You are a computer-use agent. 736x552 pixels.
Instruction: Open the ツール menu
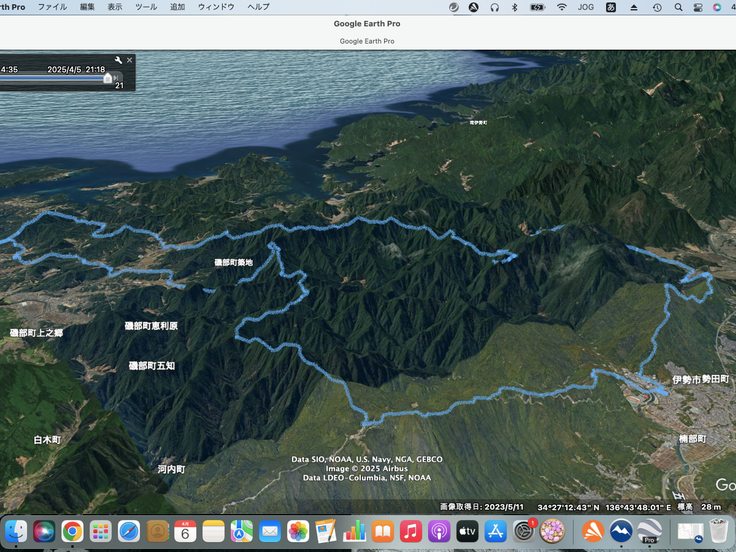click(x=145, y=7)
